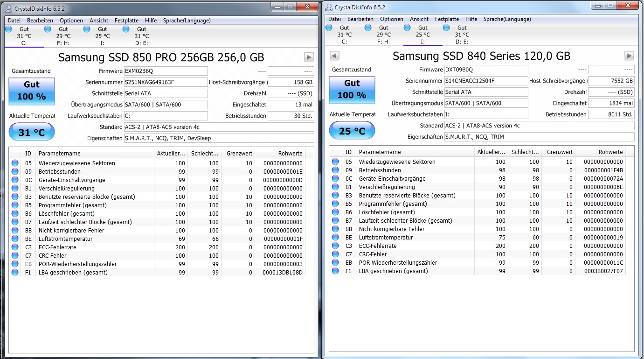Open Hilfe menu in left window
The width and height of the screenshot is (644, 359).
pos(151,21)
